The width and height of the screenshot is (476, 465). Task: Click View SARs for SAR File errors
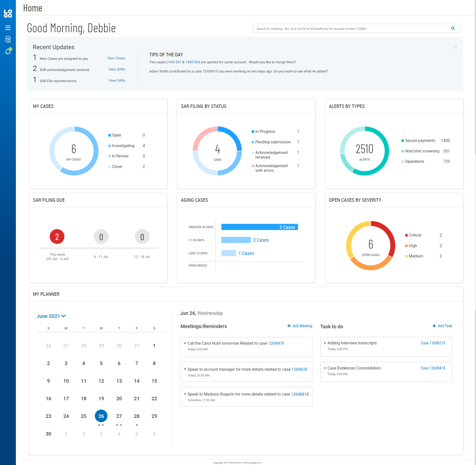point(117,80)
